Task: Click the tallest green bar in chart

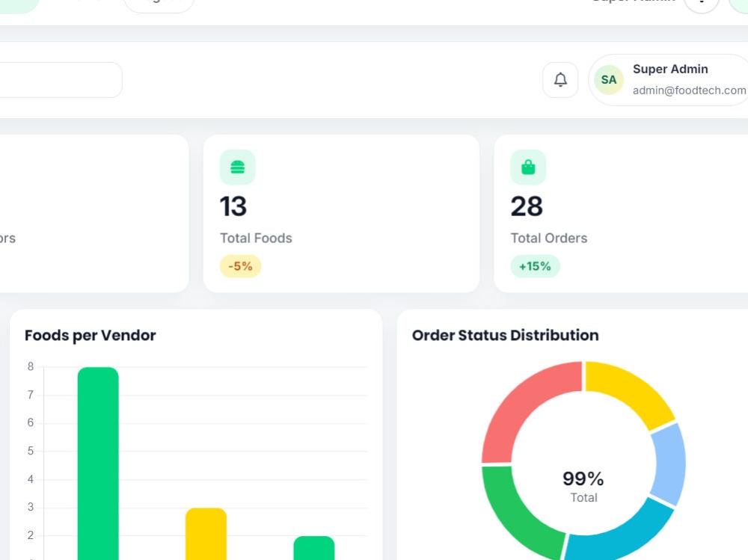Action: 98,463
